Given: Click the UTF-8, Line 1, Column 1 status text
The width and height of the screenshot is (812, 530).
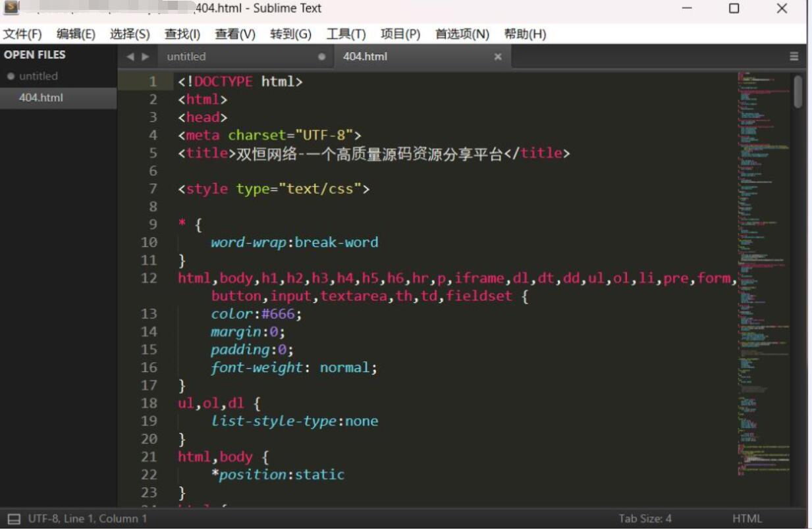Looking at the screenshot, I should click(x=88, y=519).
